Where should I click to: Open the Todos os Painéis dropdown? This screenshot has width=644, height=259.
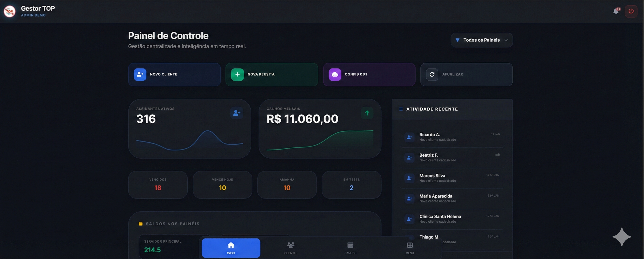click(481, 40)
